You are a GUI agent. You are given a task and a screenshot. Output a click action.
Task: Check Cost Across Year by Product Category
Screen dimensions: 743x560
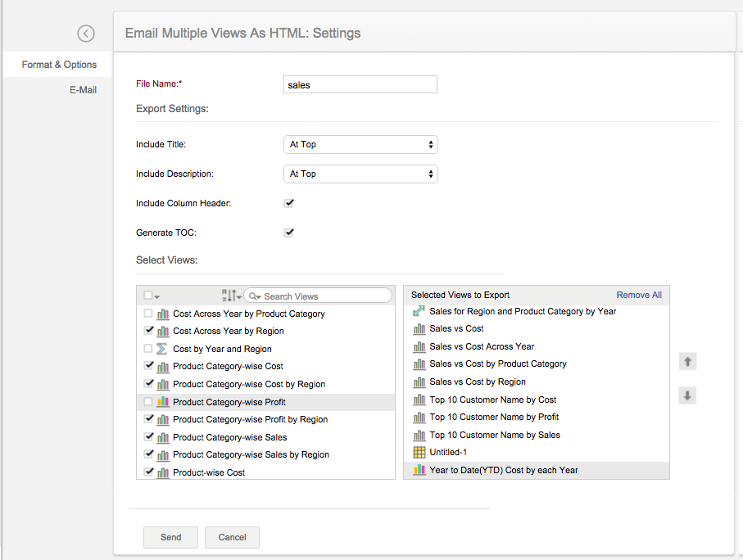click(x=147, y=314)
